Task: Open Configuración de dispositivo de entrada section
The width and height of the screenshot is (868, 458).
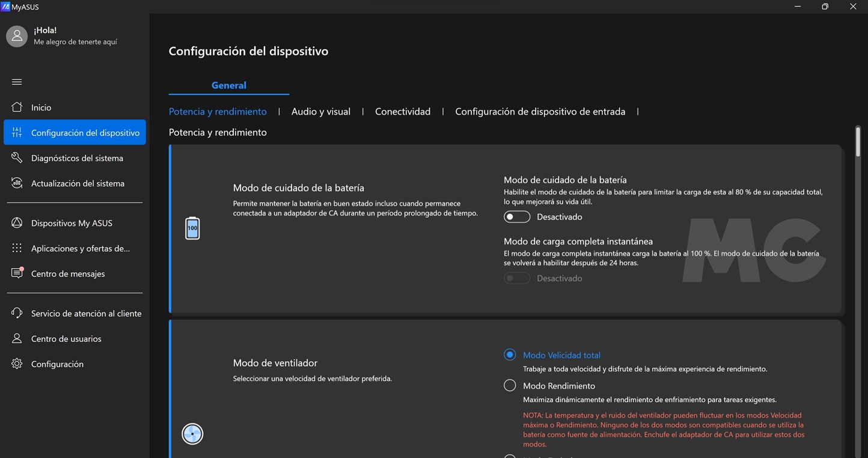Action: click(x=540, y=112)
